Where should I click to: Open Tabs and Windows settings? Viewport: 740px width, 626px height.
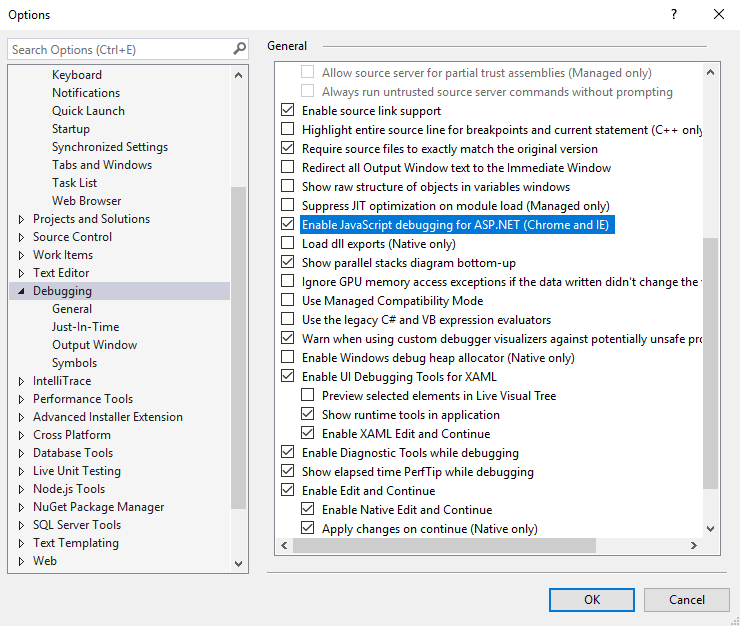102,165
